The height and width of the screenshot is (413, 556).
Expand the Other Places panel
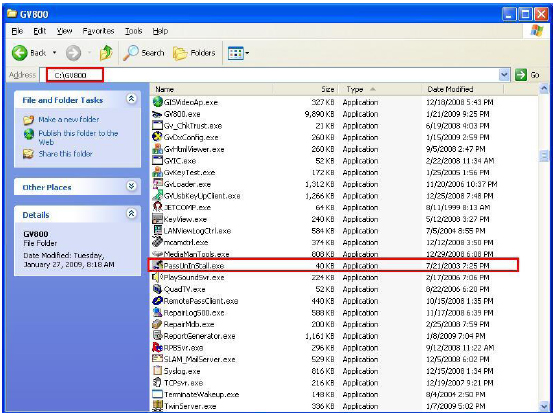click(131, 185)
